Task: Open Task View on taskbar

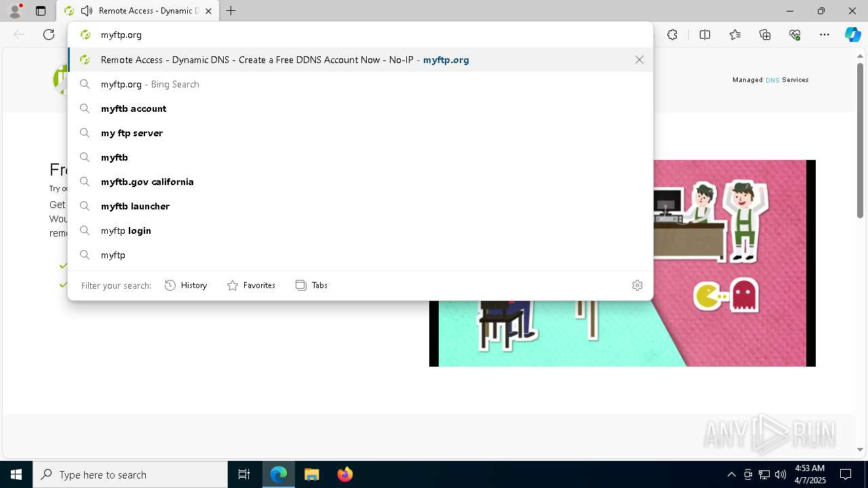Action: tap(244, 474)
